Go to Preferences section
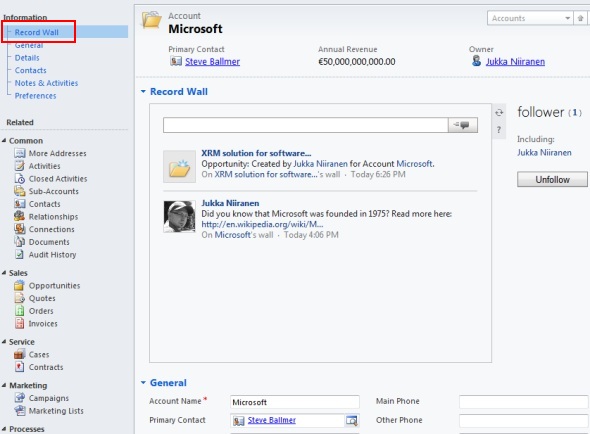 tap(35, 96)
